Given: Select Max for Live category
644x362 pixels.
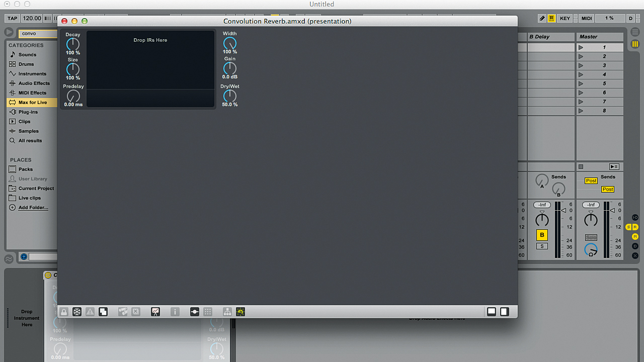Looking at the screenshot, I should pos(32,102).
